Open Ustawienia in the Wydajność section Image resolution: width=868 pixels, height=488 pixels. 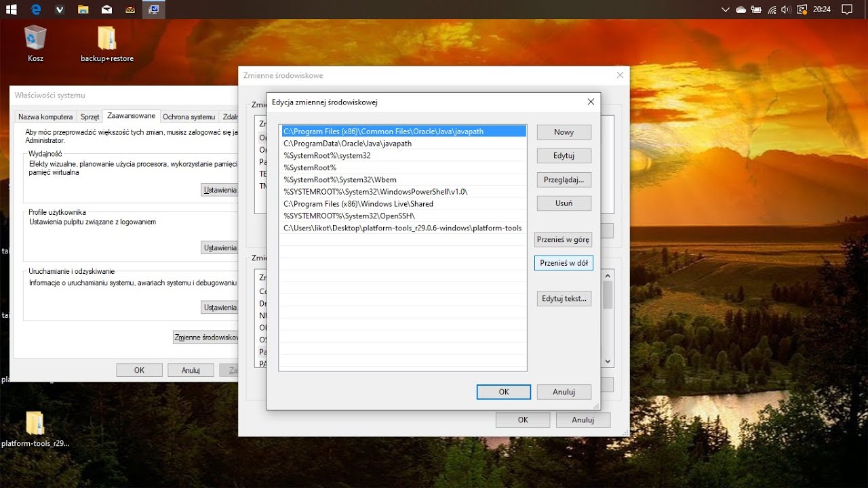220,190
